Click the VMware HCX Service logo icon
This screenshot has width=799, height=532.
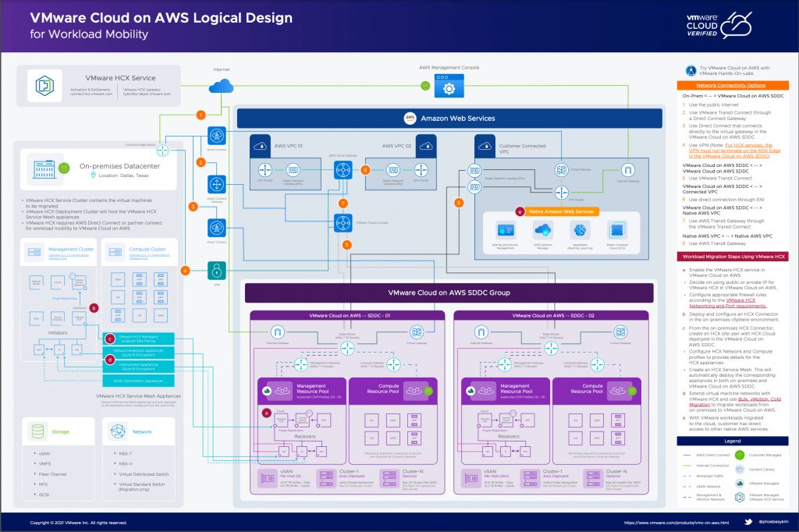[44, 85]
